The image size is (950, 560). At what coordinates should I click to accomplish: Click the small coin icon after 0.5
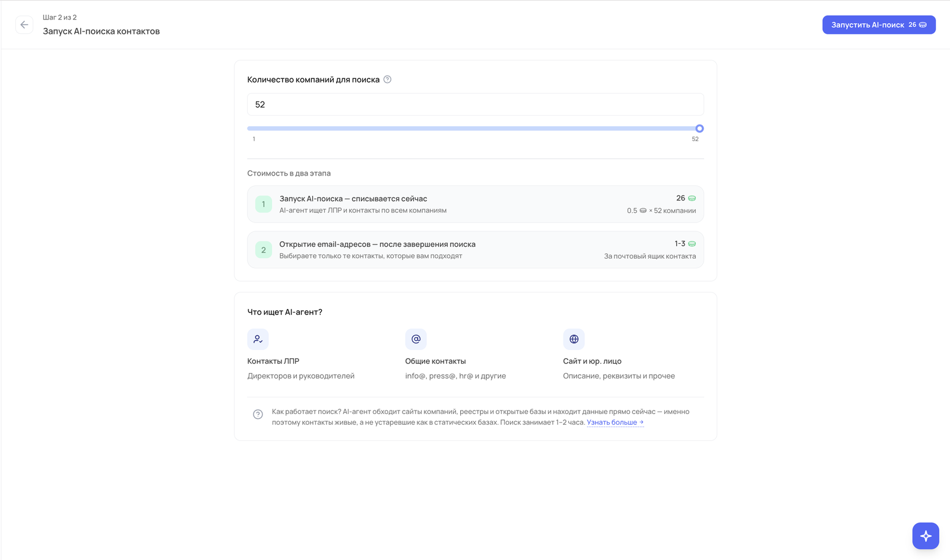pos(643,211)
